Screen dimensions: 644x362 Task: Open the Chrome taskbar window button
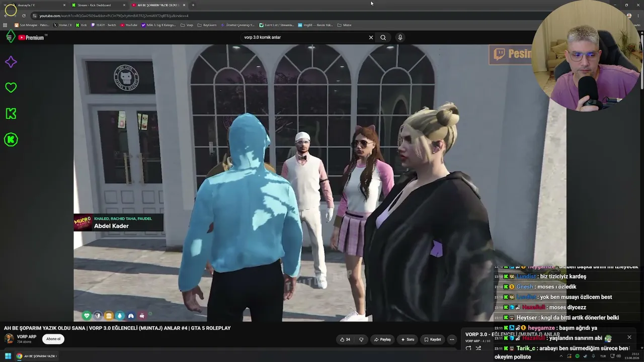click(37, 356)
